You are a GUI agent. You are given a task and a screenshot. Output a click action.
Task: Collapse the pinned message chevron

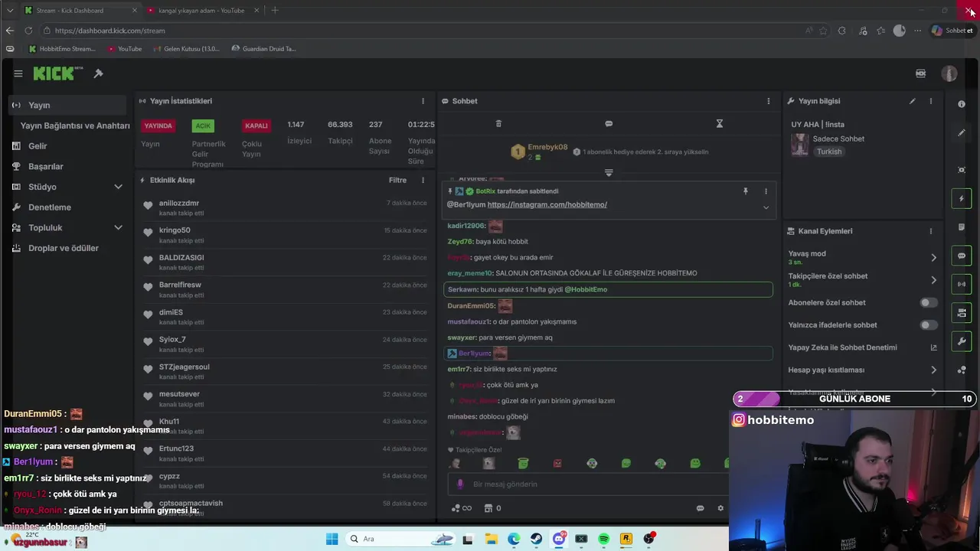(766, 207)
